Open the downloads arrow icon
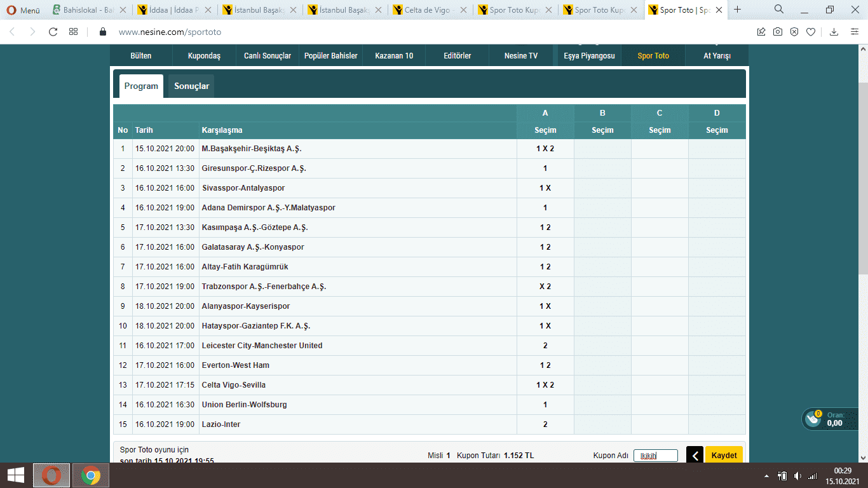 click(x=834, y=32)
